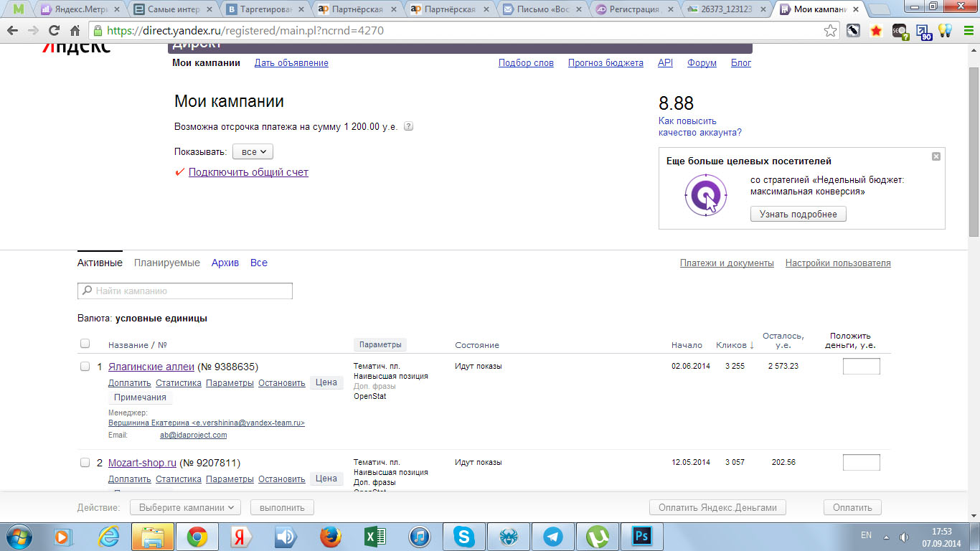The height and width of the screenshot is (551, 980).
Task: Switch to Google Chrome on taskbar
Action: (197, 536)
